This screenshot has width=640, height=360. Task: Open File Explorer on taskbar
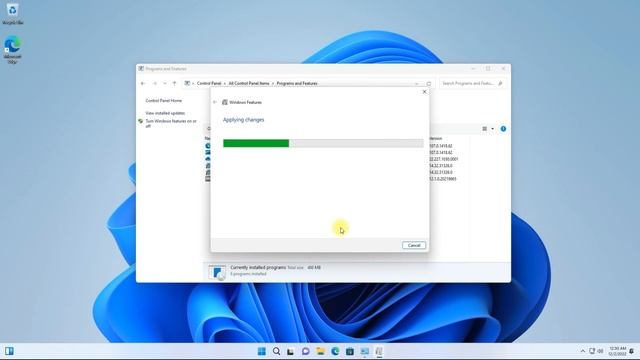[320, 351]
